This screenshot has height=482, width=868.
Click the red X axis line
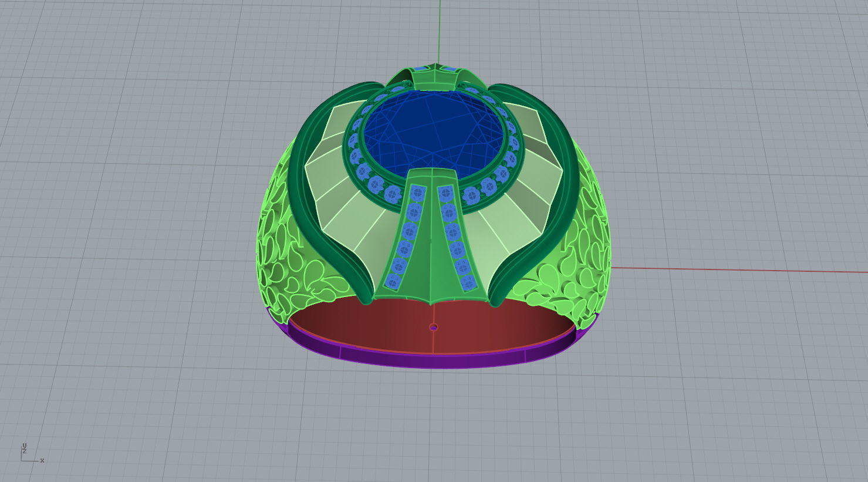point(739,270)
